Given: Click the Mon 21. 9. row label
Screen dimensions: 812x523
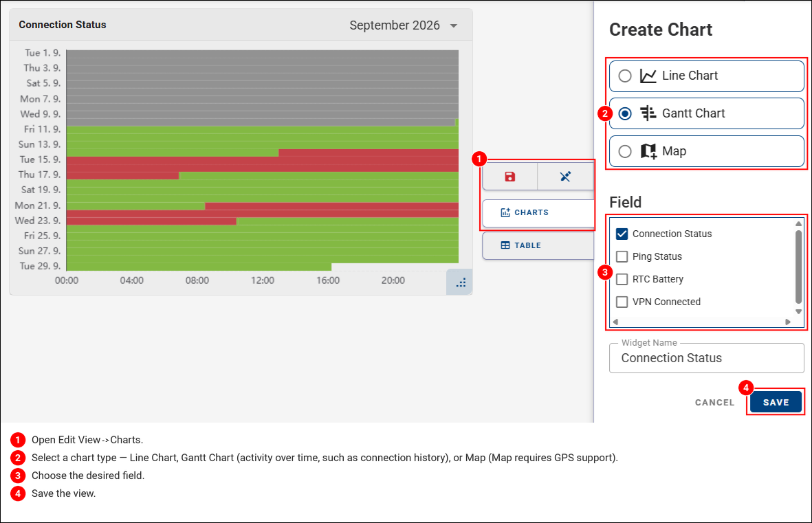Looking at the screenshot, I should (37, 205).
